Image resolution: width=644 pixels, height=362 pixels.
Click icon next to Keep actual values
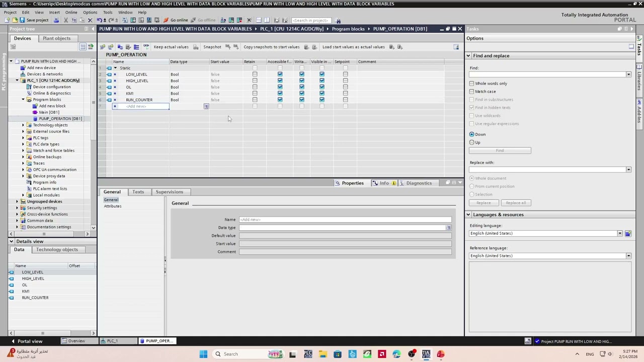196,47
